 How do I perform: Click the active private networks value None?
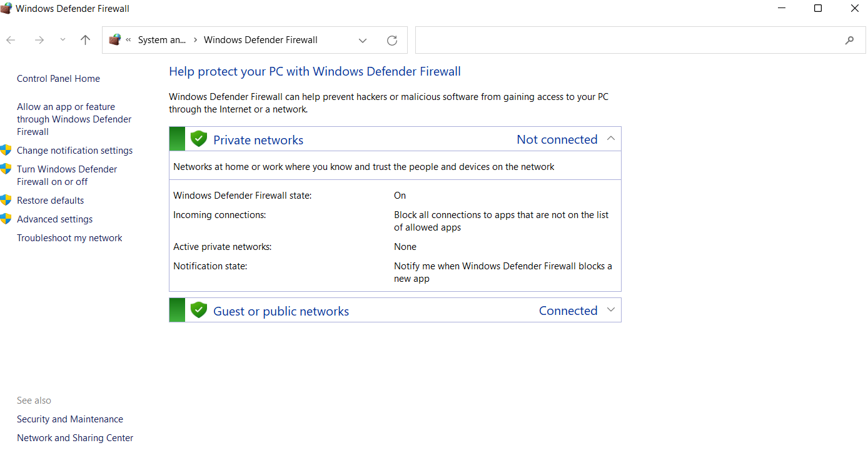(405, 247)
